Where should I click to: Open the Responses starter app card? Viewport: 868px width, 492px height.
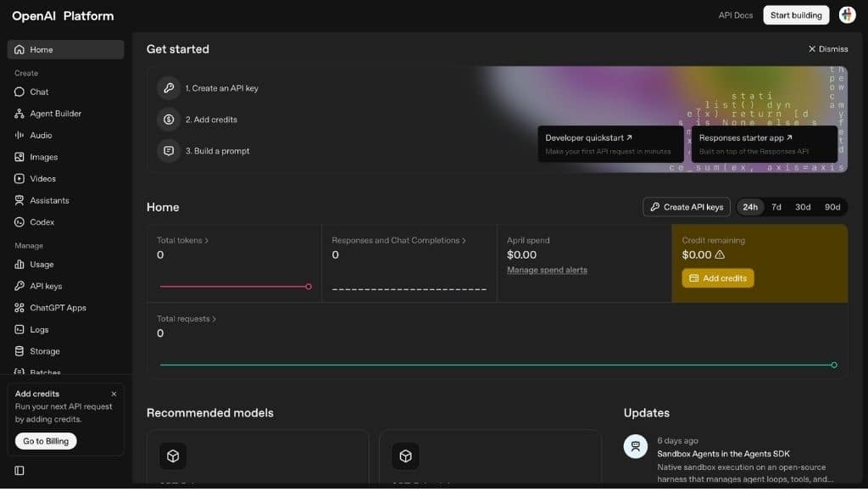point(764,144)
